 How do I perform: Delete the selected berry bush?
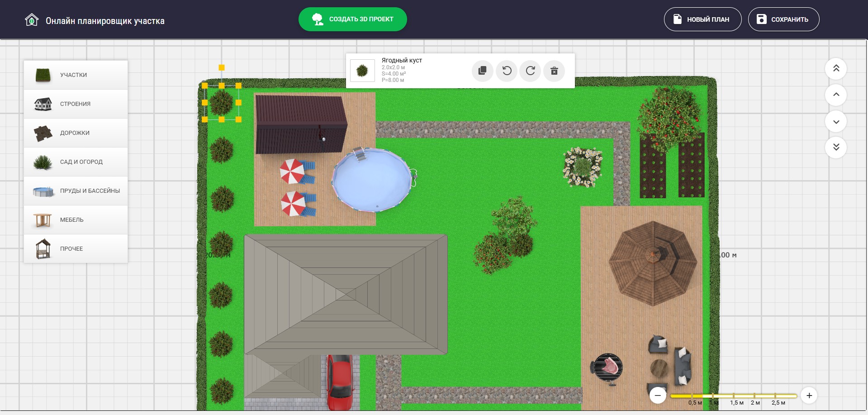coord(554,71)
